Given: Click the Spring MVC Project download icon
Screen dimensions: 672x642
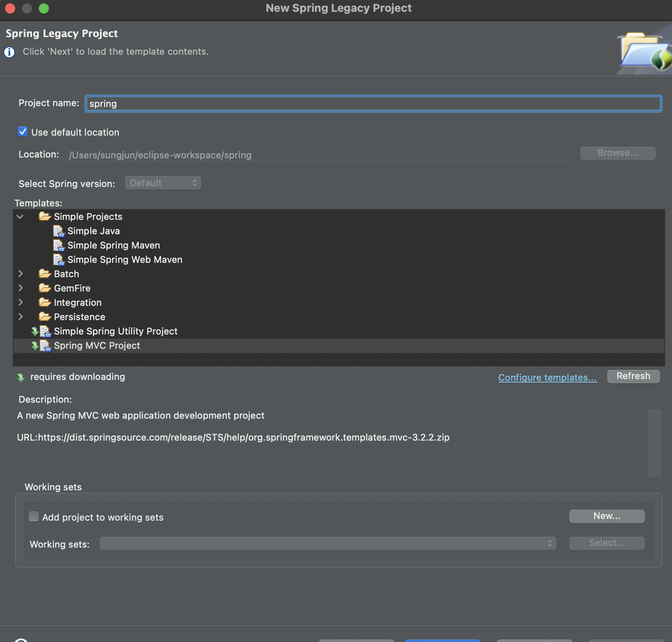Looking at the screenshot, I should point(35,346).
